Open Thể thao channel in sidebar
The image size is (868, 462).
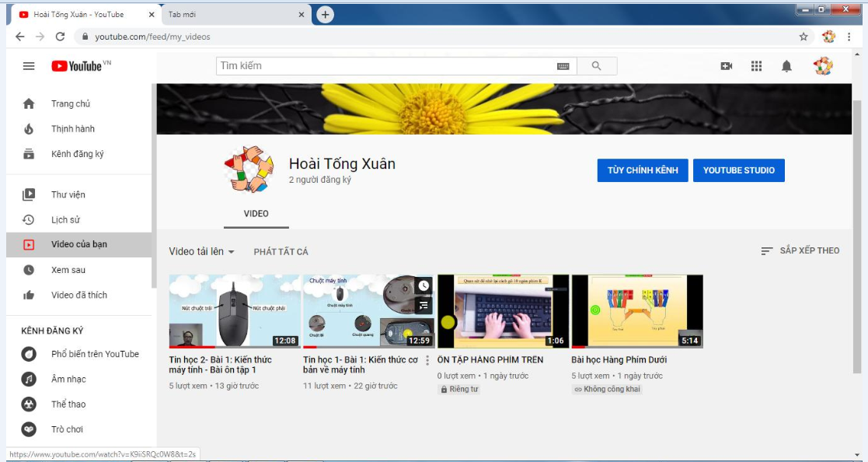[78, 404]
